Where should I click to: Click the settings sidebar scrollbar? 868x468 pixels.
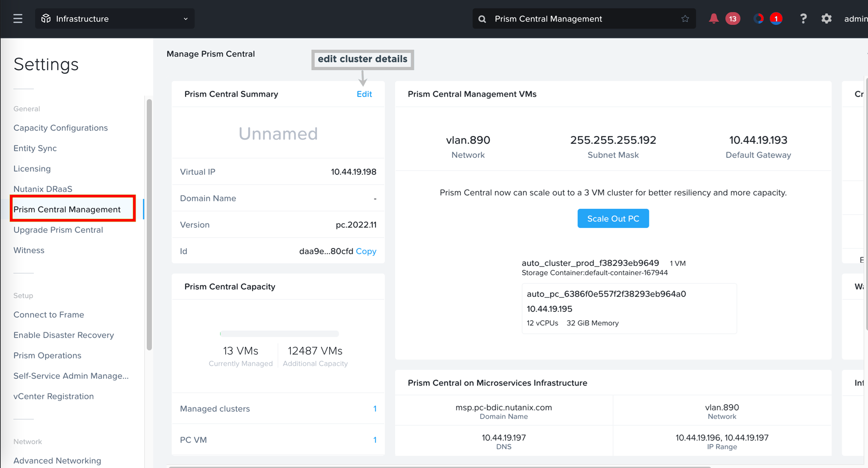(149, 225)
